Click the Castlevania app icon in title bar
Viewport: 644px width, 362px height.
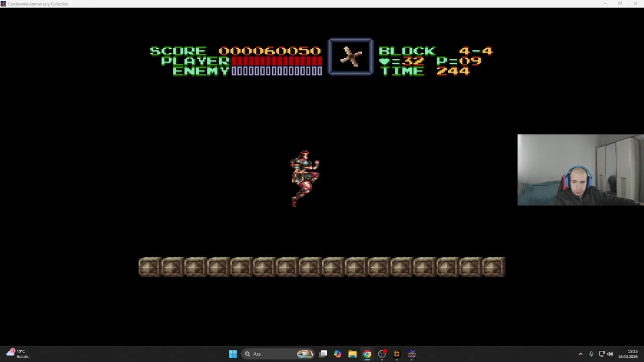pyautogui.click(x=4, y=4)
